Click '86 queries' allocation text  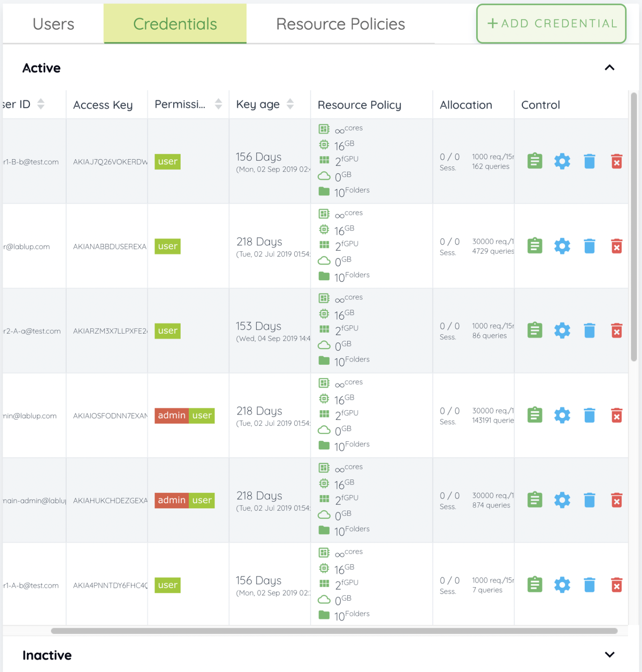coord(489,336)
